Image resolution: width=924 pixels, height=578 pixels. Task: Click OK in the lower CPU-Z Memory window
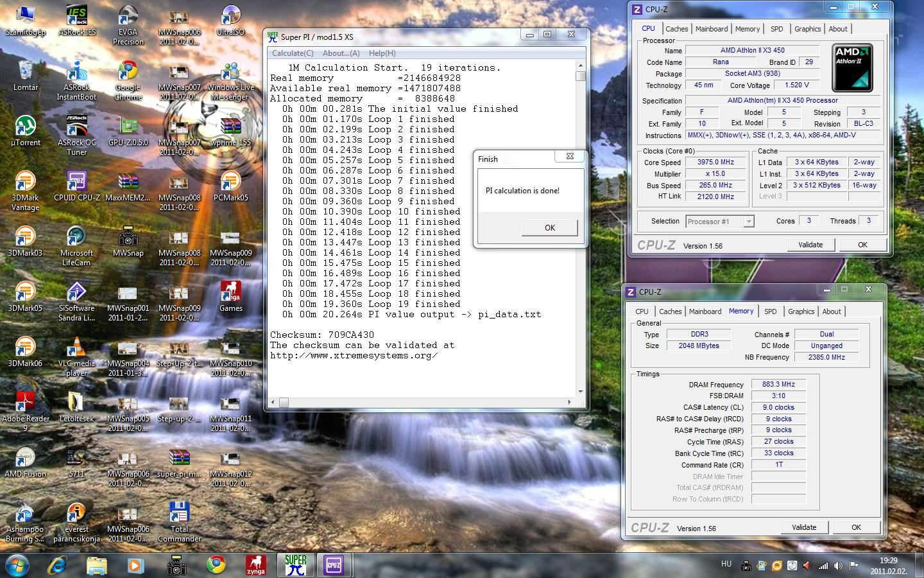(856, 527)
